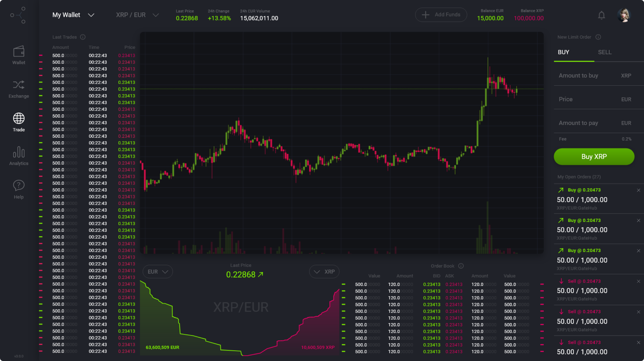Click Add Funds
This screenshot has width=644, height=361.
coord(441,15)
